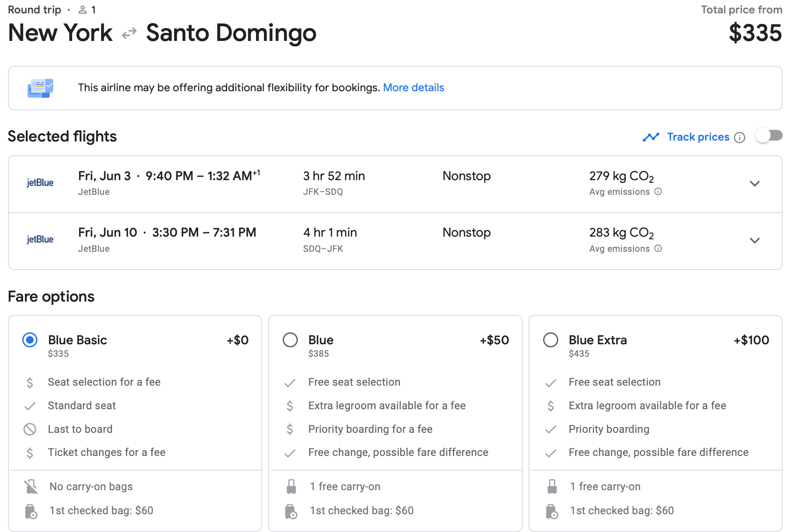The height and width of the screenshot is (532, 796).
Task: Click the No carry-on bags icon
Action: [31, 487]
